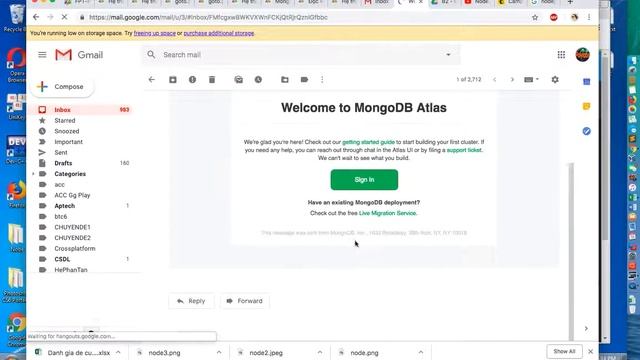Open the getting started guide link

[368, 142]
